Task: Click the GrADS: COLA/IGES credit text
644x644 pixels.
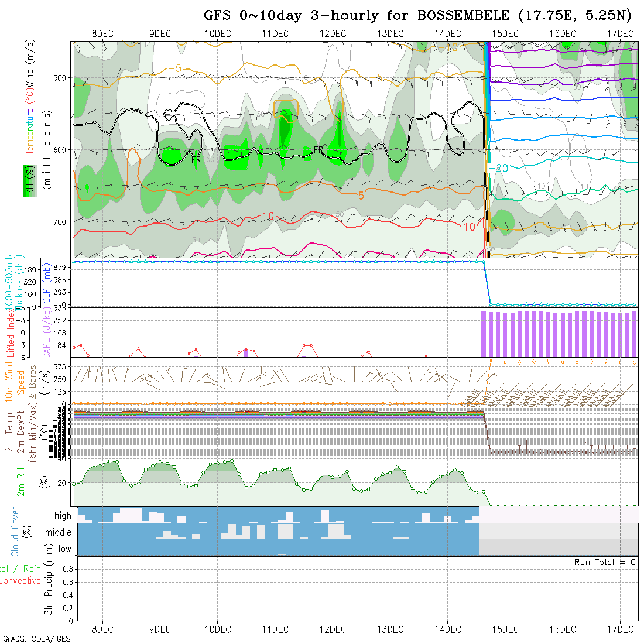Action: click(x=36, y=639)
